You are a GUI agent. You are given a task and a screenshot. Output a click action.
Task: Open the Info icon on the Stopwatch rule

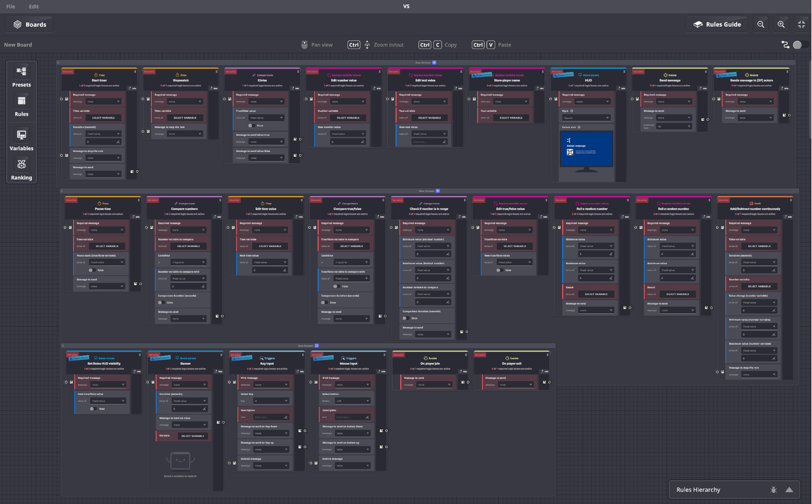(213, 88)
